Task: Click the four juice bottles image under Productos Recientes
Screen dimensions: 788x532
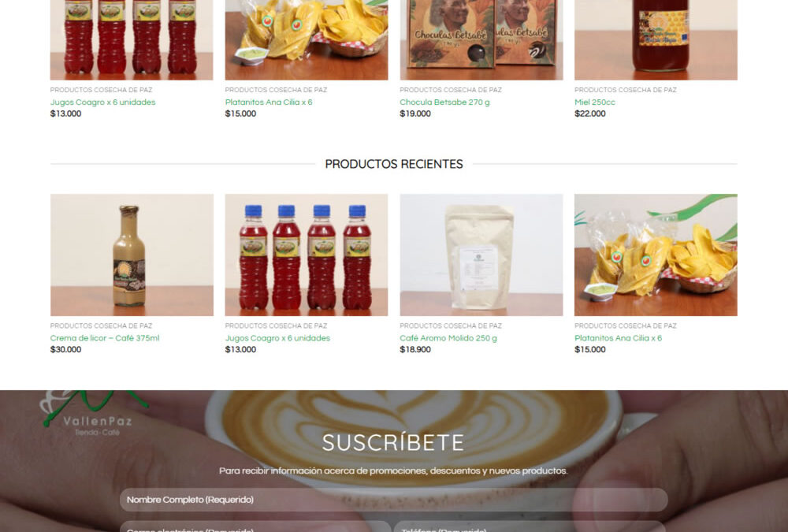Action: [x=307, y=255]
